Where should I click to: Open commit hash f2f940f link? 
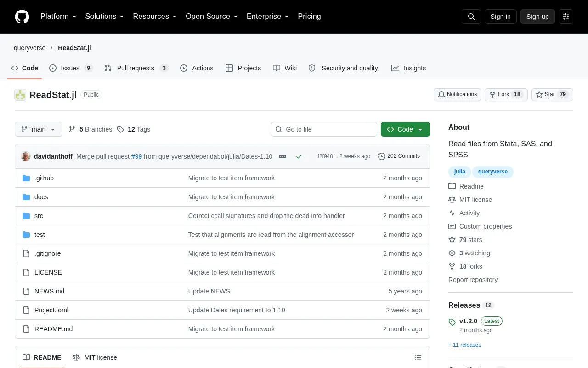326,156
